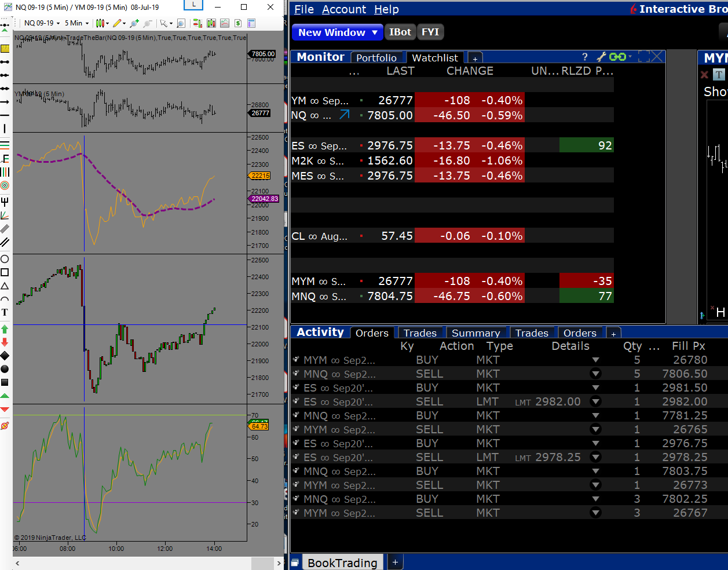Screen dimensions: 728x570
Task: Open details dropdown for fill 7806.50 row
Action: coord(595,374)
